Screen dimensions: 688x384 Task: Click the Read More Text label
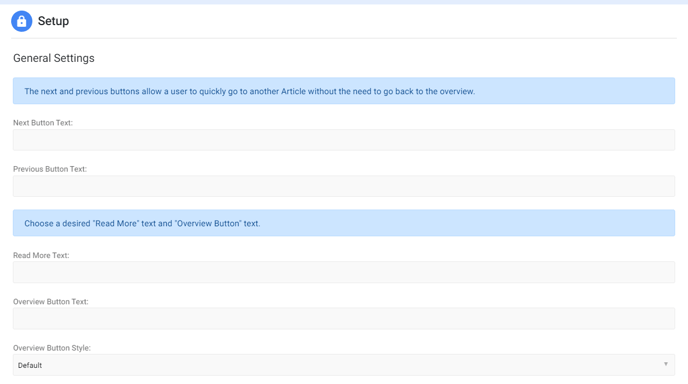41,255
